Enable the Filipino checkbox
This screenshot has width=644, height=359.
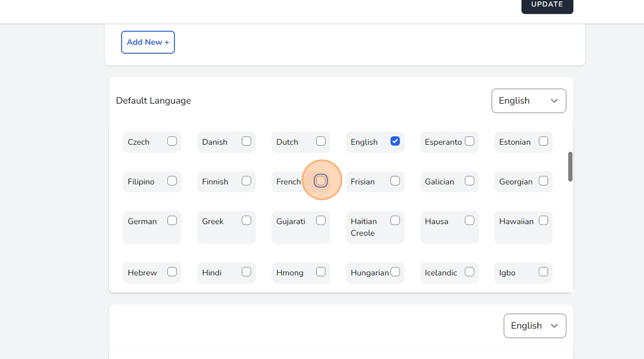pyautogui.click(x=172, y=180)
